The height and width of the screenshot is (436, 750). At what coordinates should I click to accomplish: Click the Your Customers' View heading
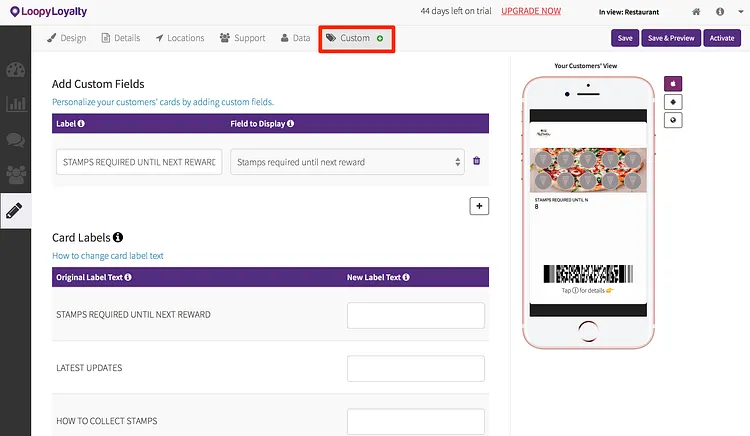(x=585, y=66)
